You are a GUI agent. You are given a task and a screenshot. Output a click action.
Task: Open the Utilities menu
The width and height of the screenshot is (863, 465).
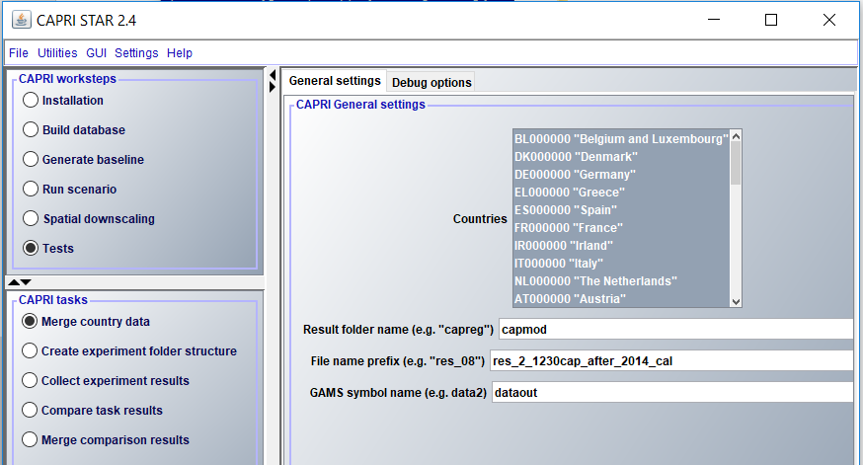tap(57, 53)
